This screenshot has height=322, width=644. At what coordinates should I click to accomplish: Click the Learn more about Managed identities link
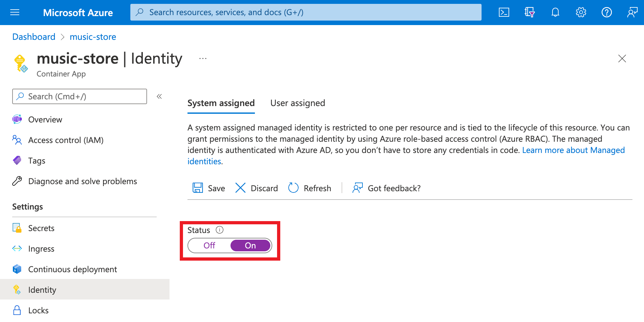point(573,150)
